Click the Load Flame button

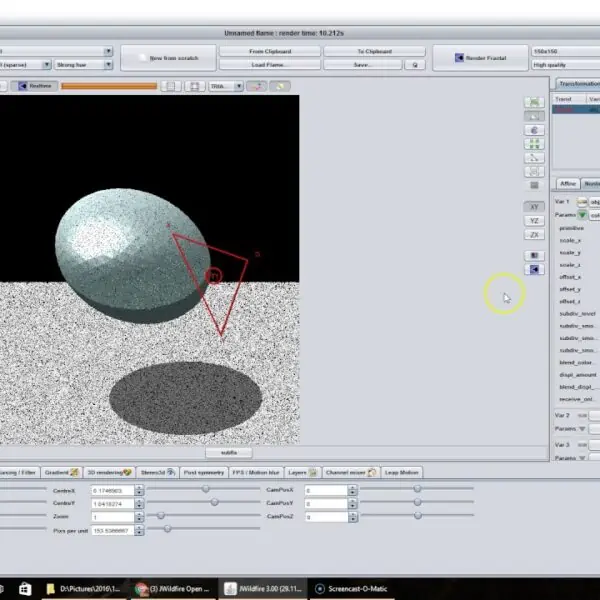pos(270,65)
